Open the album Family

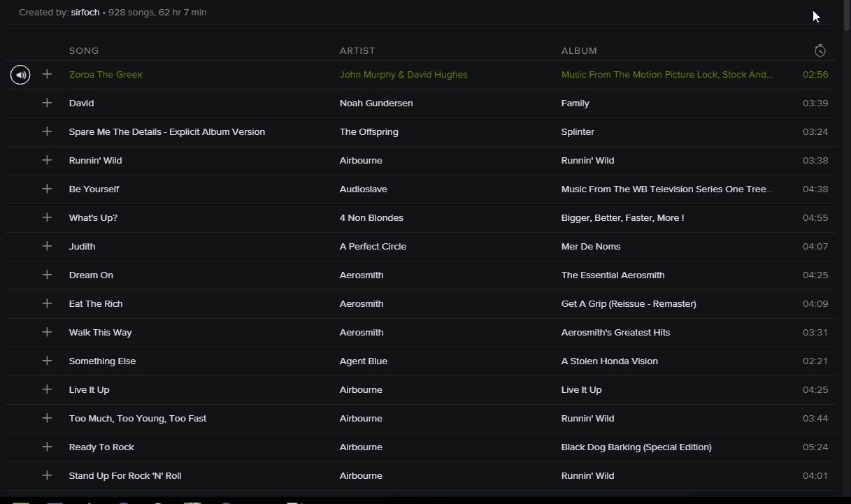(575, 103)
